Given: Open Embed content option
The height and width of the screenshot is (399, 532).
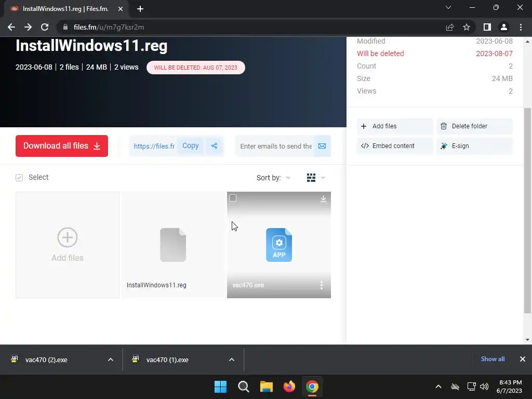Looking at the screenshot, I should pyautogui.click(x=395, y=146).
